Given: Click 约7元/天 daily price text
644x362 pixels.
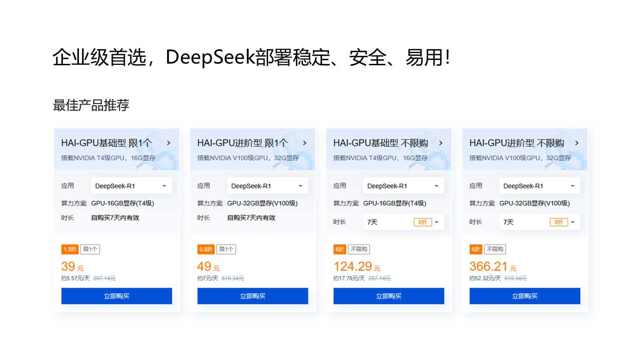Looking at the screenshot, I should [x=208, y=278].
